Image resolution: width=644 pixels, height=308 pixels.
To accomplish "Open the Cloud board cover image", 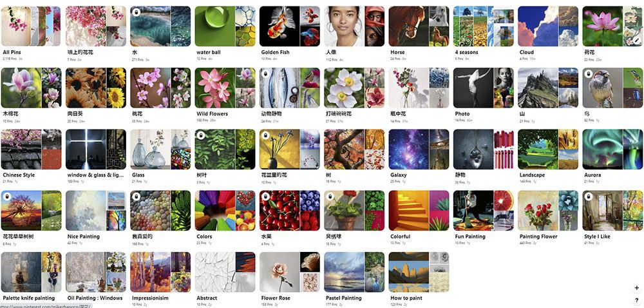I will click(x=548, y=26).
